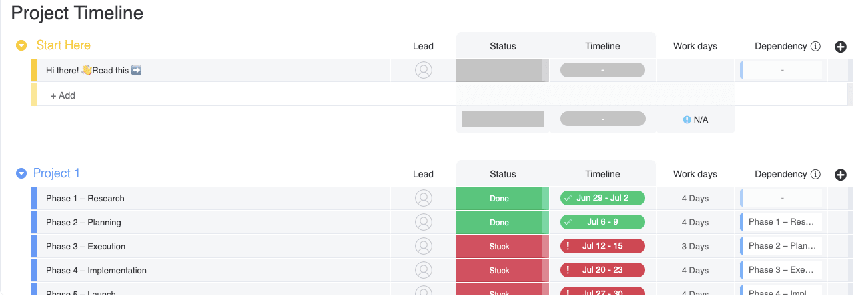Screen dimensions: 868x300
Task: Collapse the Start Here group
Action: pyautogui.click(x=21, y=45)
